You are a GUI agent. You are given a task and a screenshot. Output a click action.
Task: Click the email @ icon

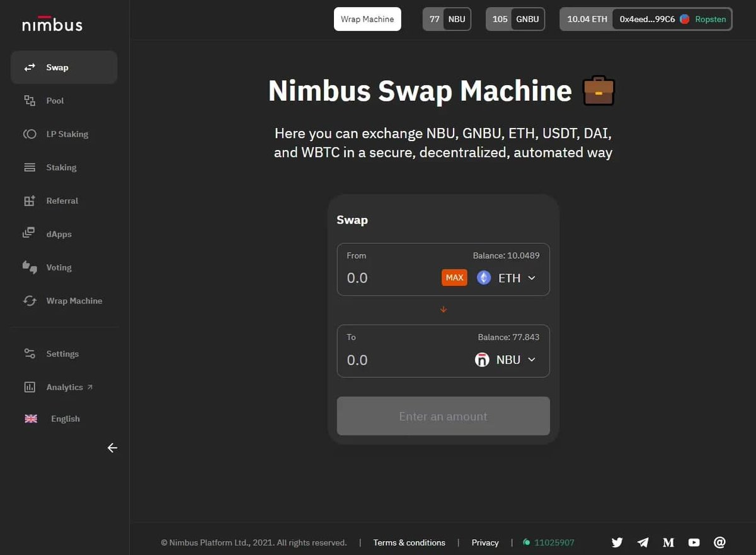point(719,542)
